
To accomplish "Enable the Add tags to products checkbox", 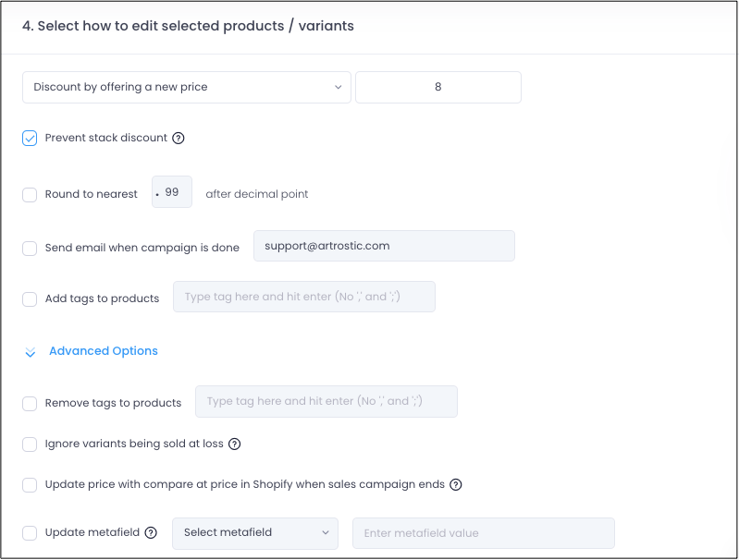I will point(30,299).
